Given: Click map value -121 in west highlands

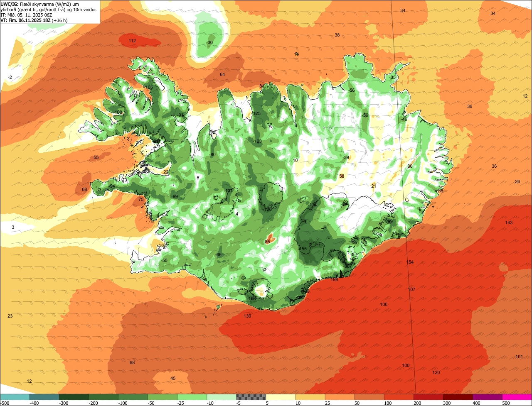Looking at the screenshot, I should 228,191.
